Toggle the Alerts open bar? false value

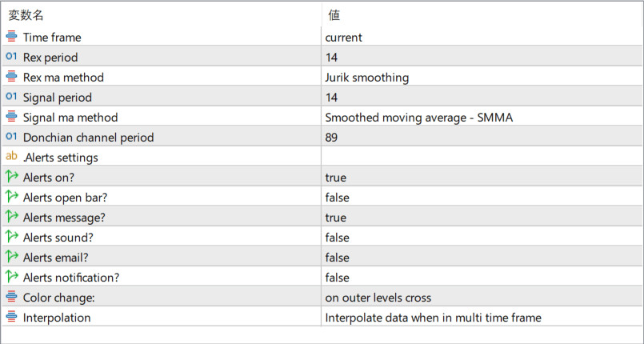337,198
